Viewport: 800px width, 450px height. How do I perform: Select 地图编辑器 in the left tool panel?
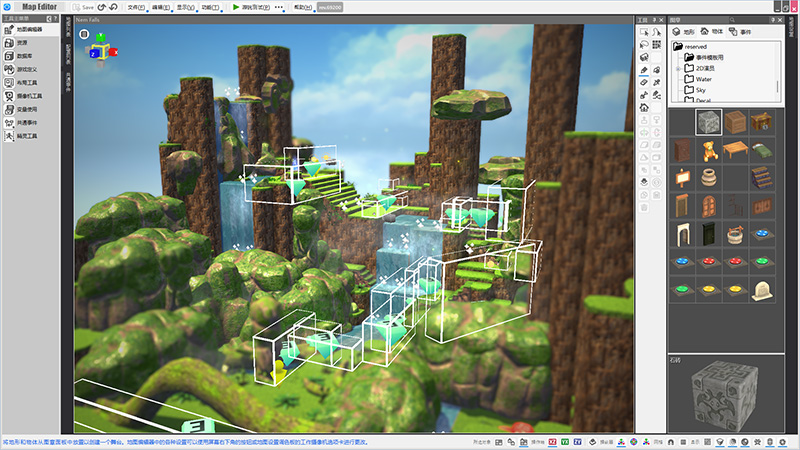[30, 31]
